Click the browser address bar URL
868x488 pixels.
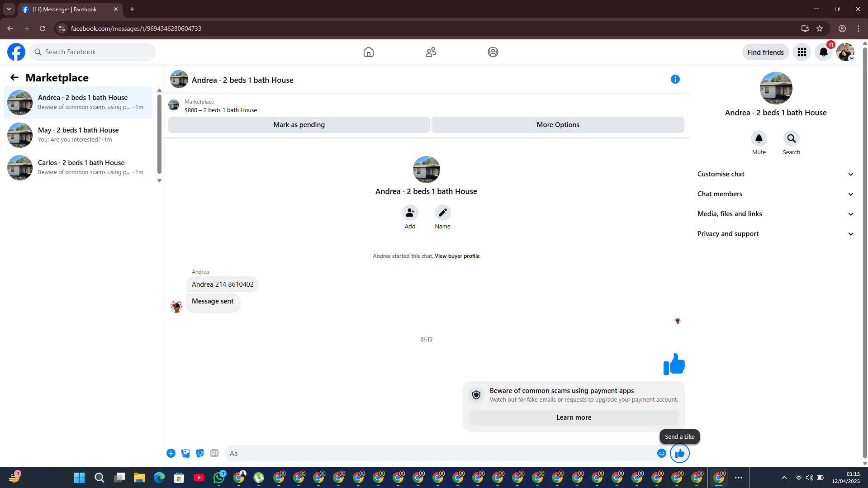136,28
